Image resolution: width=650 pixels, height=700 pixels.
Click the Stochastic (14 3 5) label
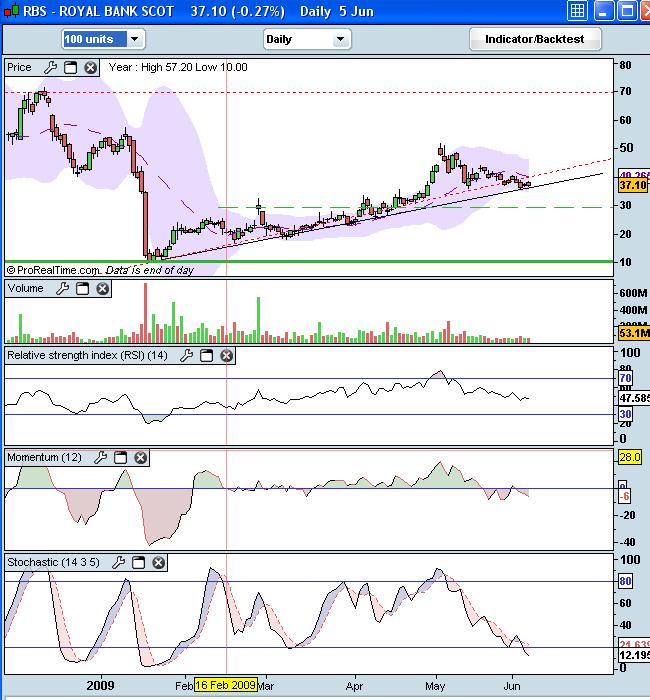point(54,562)
